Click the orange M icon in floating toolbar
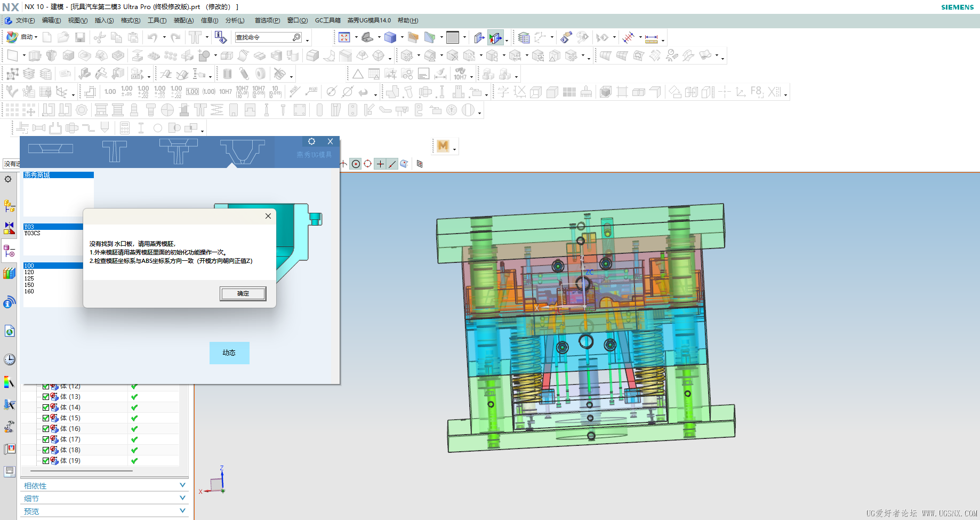 (443, 146)
